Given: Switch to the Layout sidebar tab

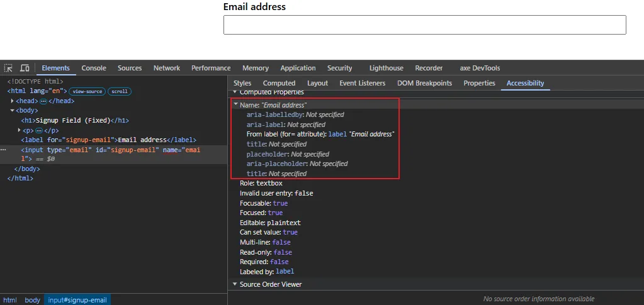Looking at the screenshot, I should tap(317, 84).
